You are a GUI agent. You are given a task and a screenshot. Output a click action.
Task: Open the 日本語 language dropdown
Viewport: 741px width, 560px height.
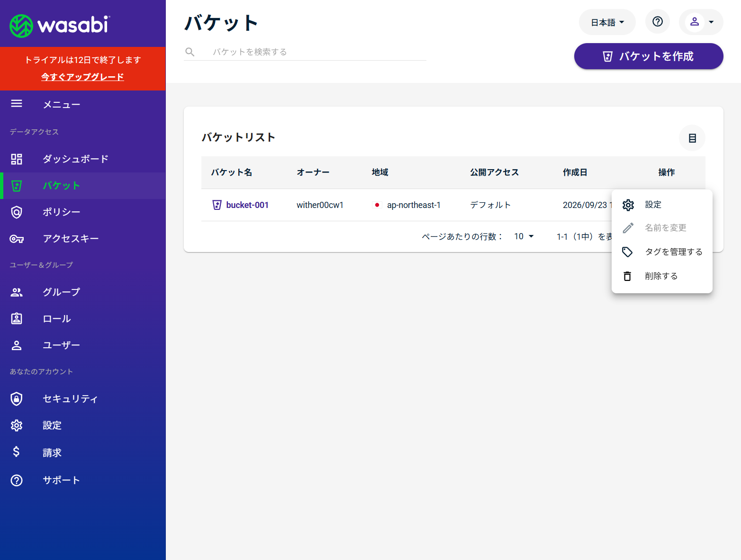[607, 22]
